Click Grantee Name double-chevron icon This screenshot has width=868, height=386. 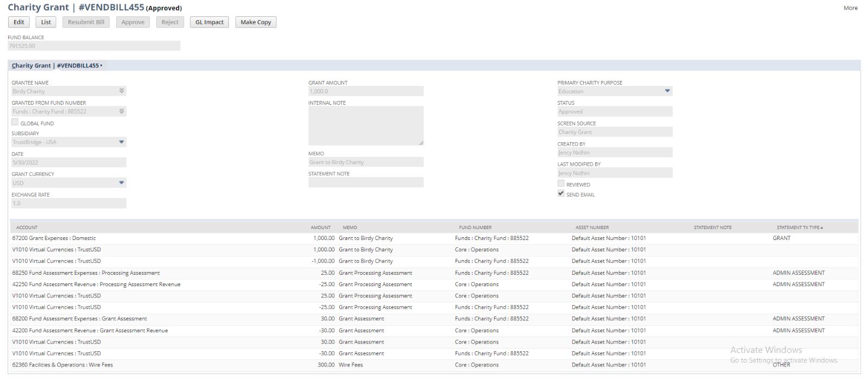(122, 91)
